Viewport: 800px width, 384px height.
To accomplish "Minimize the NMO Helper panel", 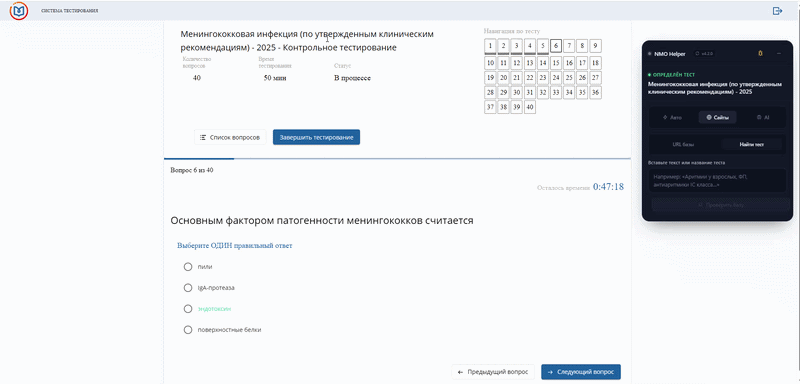I will 779,54.
